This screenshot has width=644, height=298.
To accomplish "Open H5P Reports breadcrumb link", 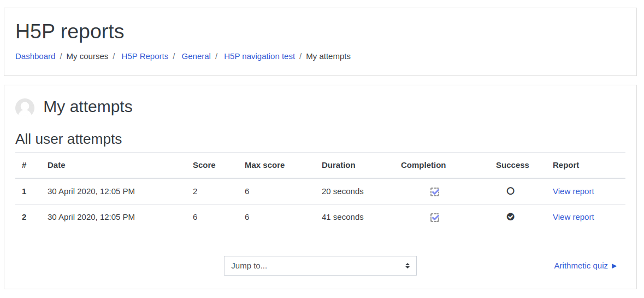I will (145, 56).
